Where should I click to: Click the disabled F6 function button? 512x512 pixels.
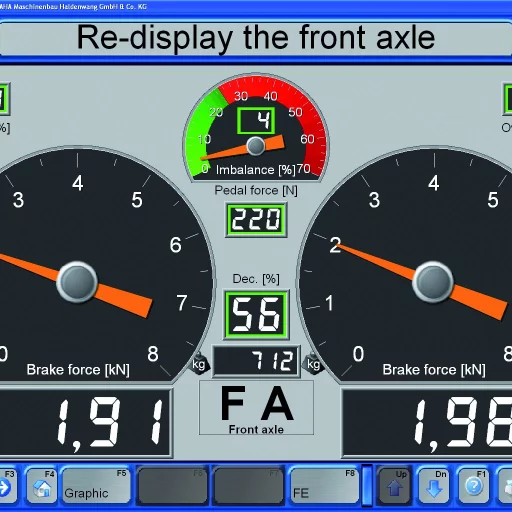(x=172, y=485)
